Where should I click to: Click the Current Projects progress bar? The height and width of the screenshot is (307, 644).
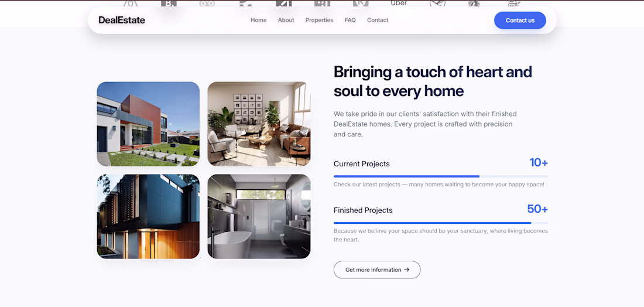[x=441, y=176]
